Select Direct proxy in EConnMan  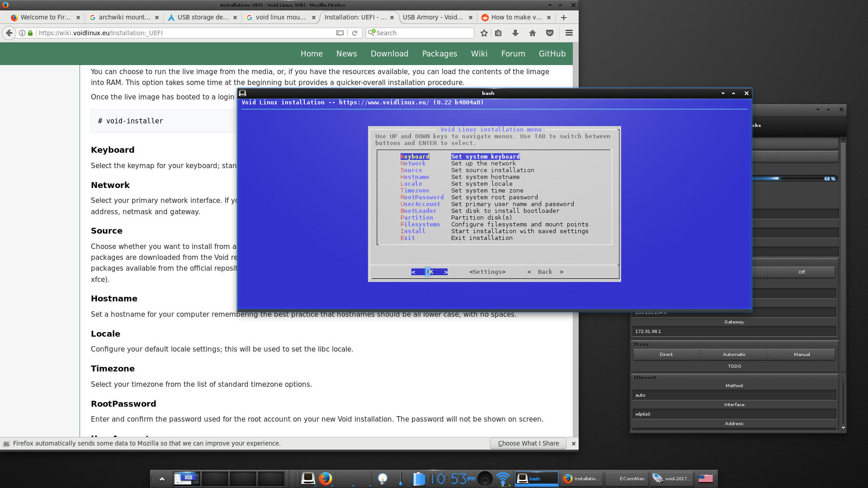tap(666, 355)
